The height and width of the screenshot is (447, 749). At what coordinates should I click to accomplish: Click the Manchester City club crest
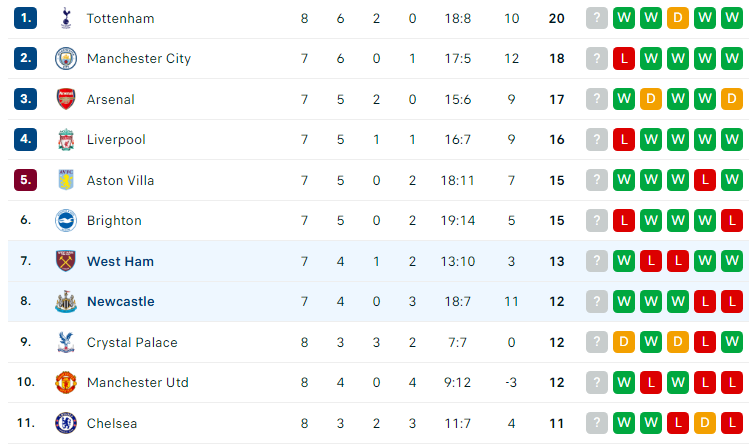point(66,59)
